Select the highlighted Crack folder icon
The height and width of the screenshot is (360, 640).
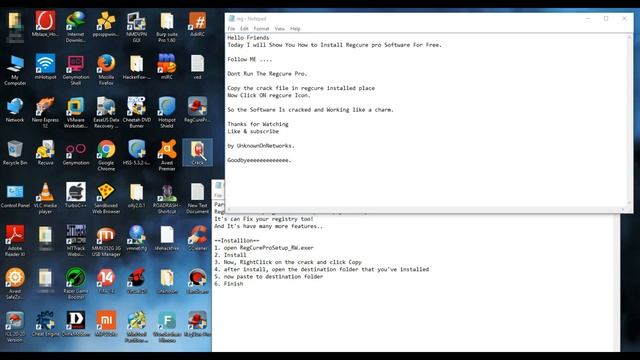(x=198, y=153)
